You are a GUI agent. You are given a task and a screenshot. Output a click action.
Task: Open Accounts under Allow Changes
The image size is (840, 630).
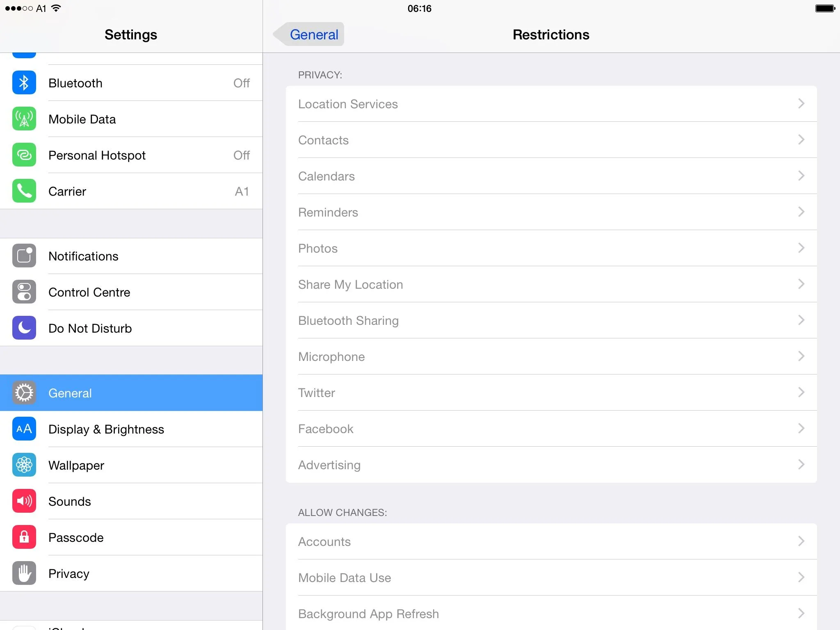tap(551, 541)
